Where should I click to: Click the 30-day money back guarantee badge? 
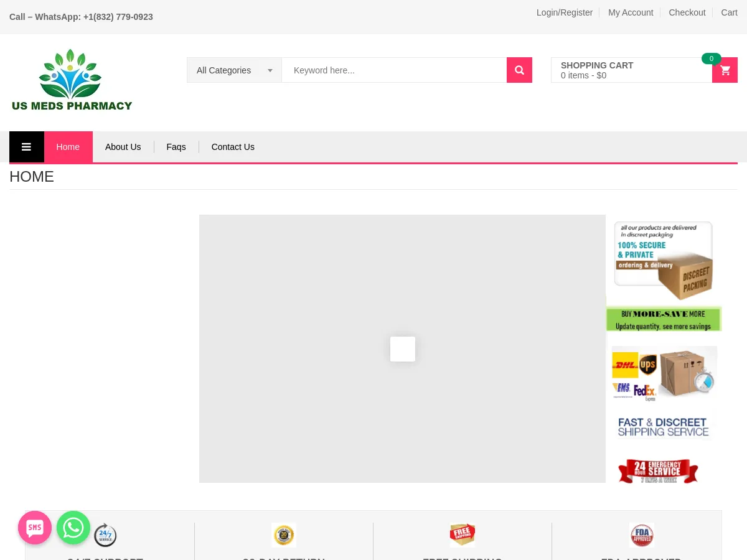click(284, 534)
